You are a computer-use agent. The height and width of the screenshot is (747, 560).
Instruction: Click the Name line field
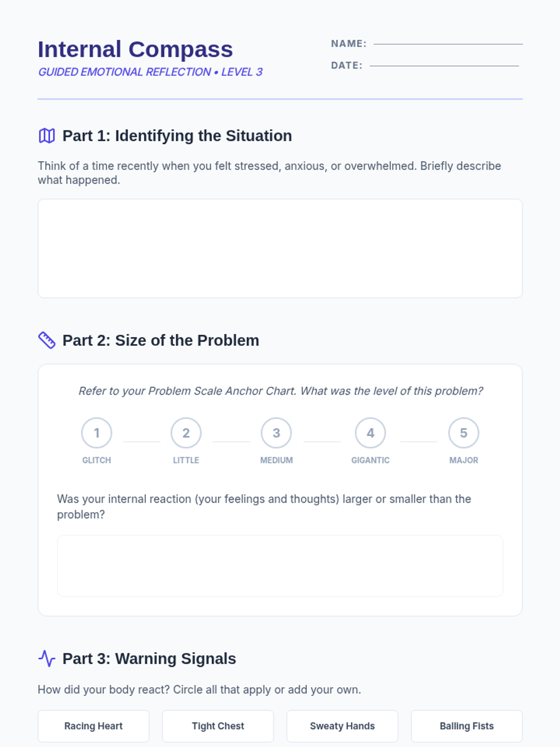point(448,43)
